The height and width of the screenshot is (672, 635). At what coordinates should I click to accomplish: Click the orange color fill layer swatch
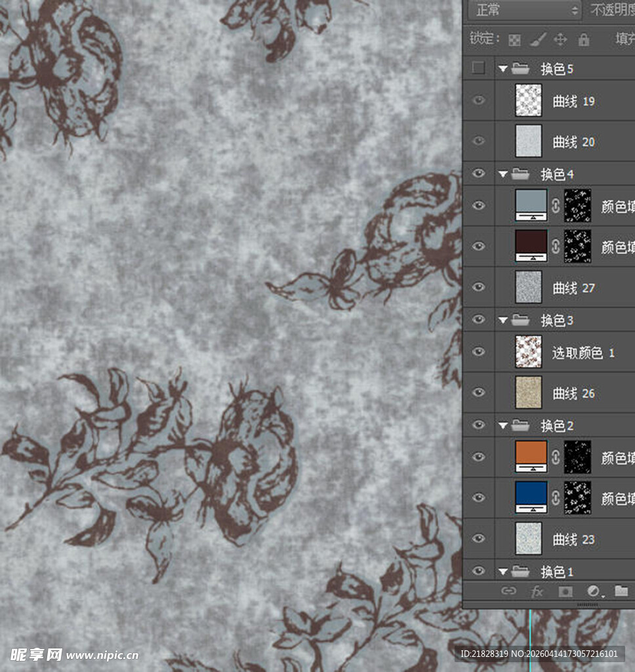[531, 453]
